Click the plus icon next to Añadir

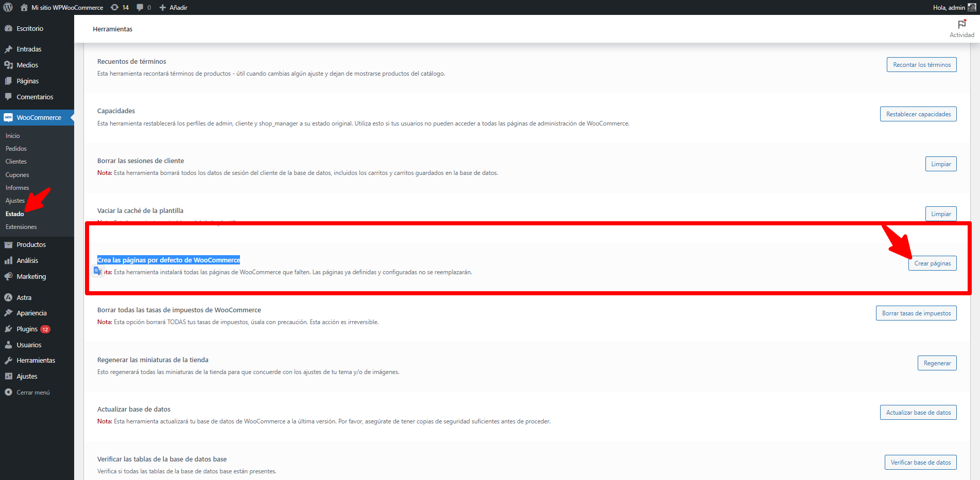[x=163, y=7]
